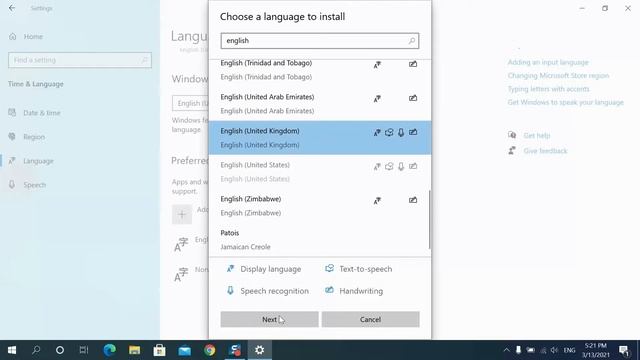640x360 pixels.
Task: Click the taskbar search magnifier
Action: pyautogui.click(x=36, y=350)
